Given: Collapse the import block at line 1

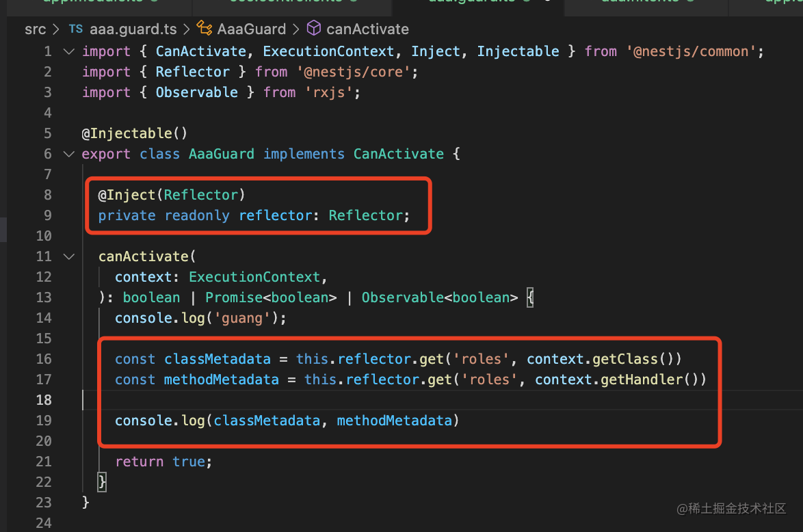Looking at the screenshot, I should (68, 51).
